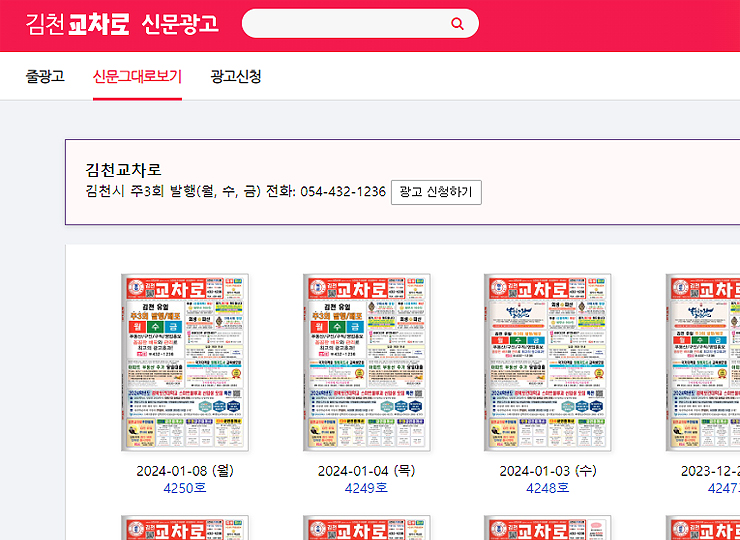
Task: Open the 광고신청 tab
Action: click(235, 76)
